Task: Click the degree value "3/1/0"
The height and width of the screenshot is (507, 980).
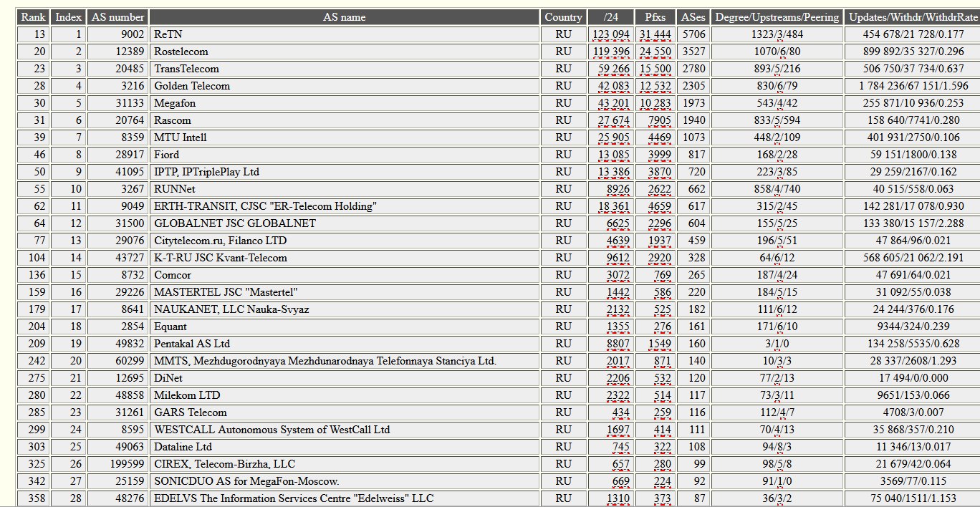Action: (777, 344)
